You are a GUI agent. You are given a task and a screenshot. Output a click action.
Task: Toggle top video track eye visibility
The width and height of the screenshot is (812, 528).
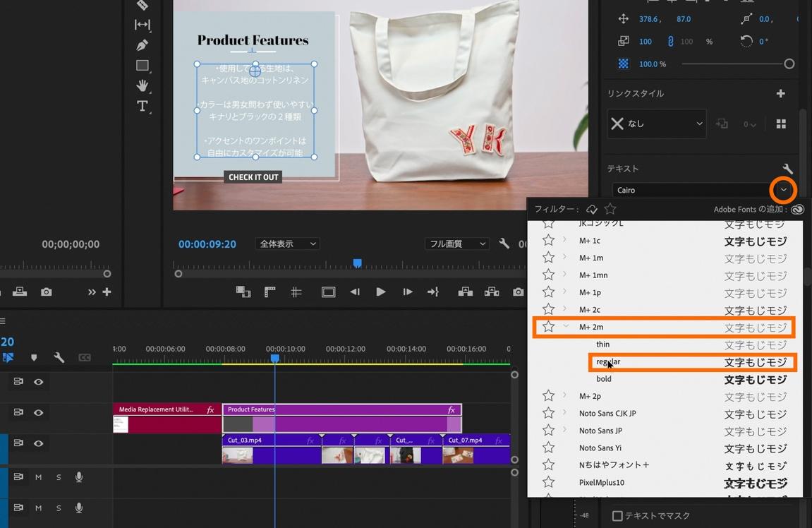tap(38, 382)
